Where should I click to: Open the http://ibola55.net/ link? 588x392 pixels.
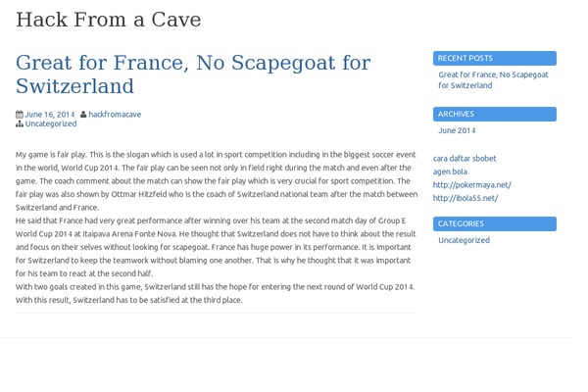[465, 198]
